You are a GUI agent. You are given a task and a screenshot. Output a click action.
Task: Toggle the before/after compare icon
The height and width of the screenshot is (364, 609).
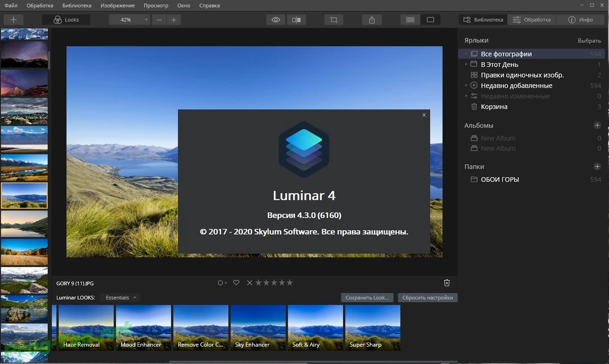[x=296, y=20]
